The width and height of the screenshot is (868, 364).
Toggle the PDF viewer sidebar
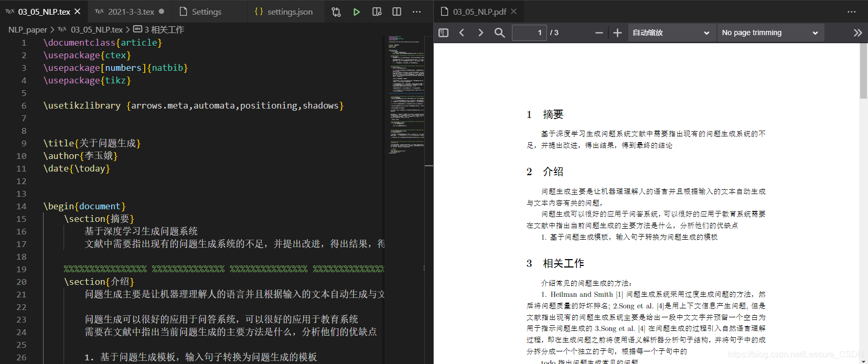[443, 33]
